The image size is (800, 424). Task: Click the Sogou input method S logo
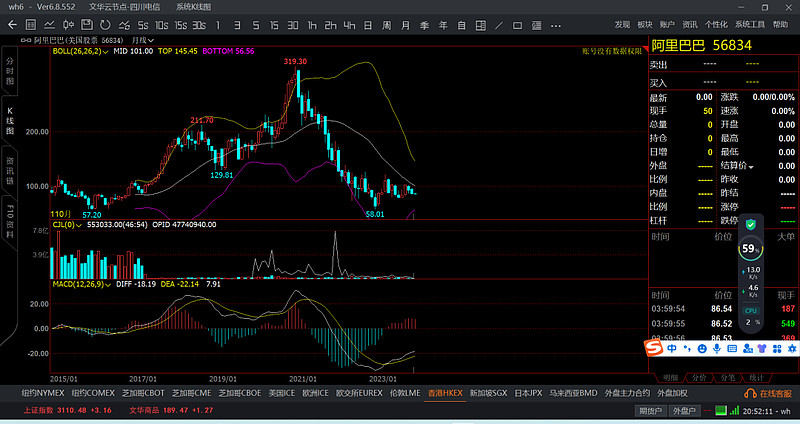tap(653, 348)
